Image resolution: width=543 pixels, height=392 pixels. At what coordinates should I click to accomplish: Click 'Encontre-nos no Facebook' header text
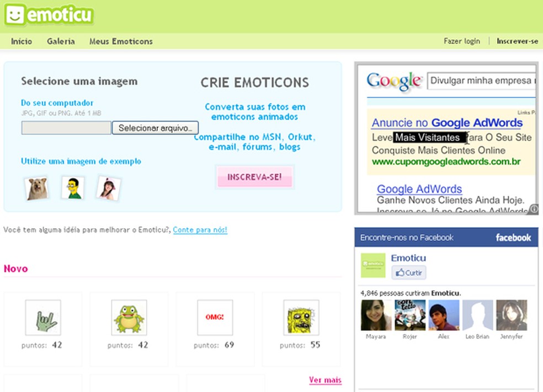[407, 238]
